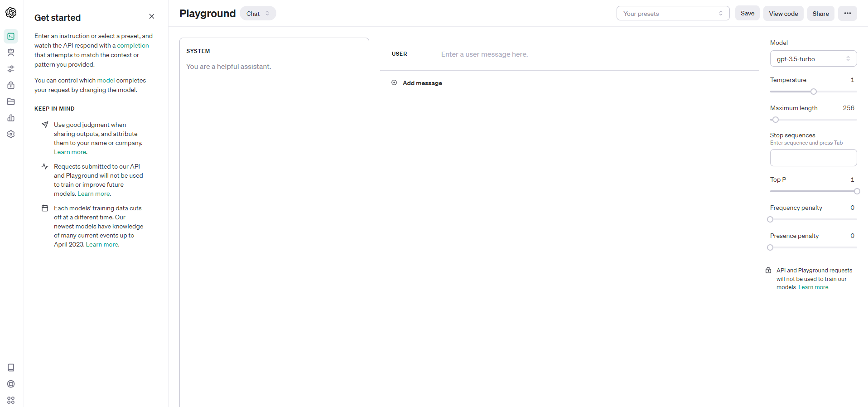Click the lock icon near API requests note
Screen dimensions: 868x407
(x=768, y=270)
